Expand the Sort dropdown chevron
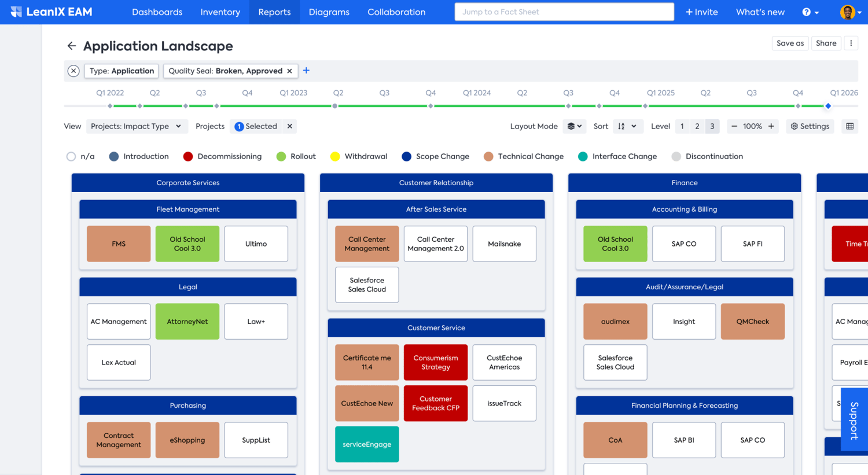 point(635,126)
